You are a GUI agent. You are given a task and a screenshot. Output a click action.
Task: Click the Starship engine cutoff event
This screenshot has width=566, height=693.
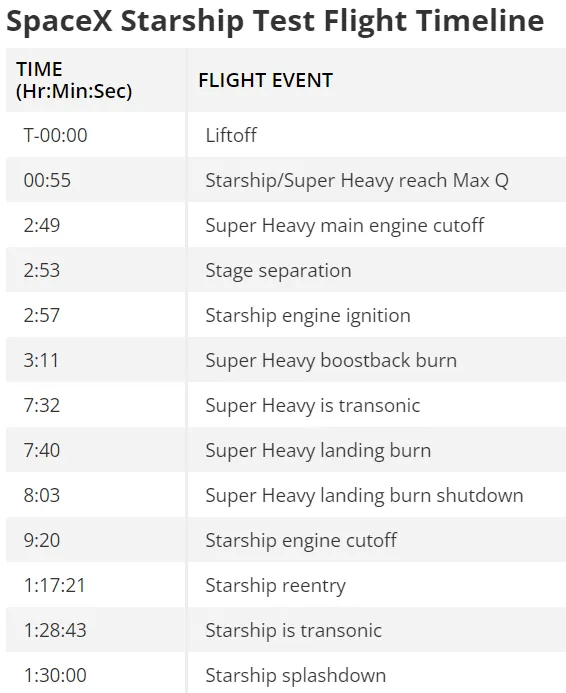point(301,540)
